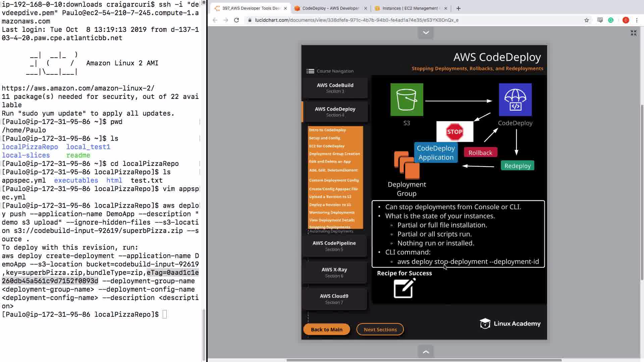Click the S3 bucket icon
The height and width of the screenshot is (362, 644).
(x=407, y=100)
